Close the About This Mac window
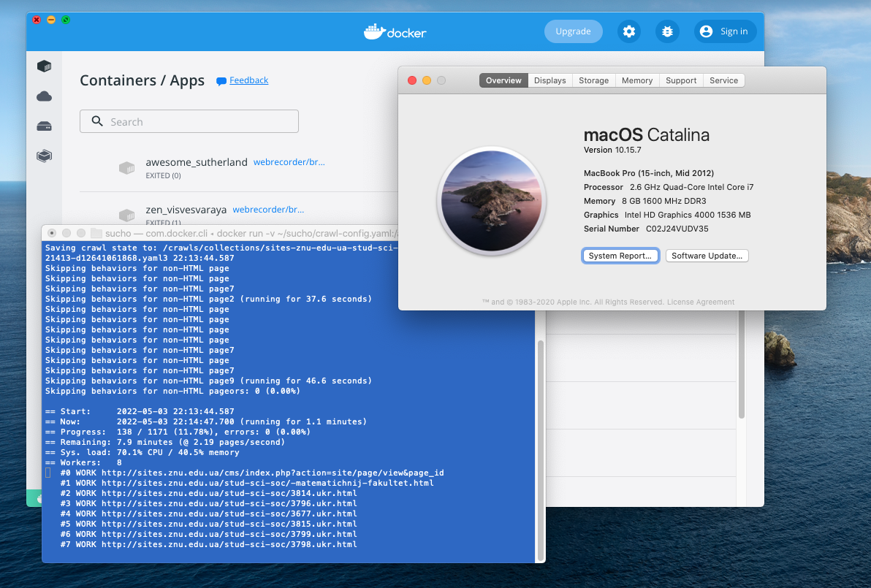This screenshot has height=588, width=871. pyautogui.click(x=412, y=80)
